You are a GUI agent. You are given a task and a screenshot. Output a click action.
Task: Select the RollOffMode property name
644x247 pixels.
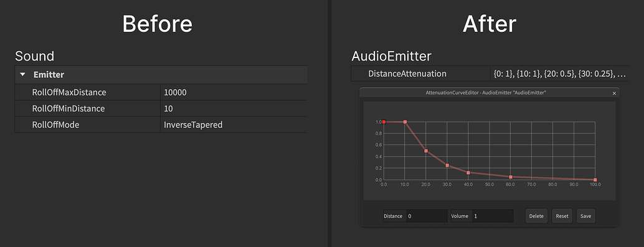coord(55,125)
